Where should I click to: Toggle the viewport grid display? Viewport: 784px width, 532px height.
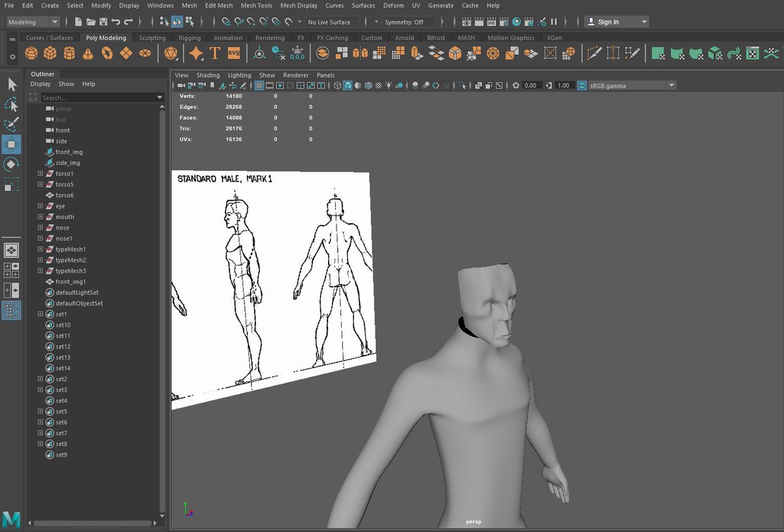point(259,86)
